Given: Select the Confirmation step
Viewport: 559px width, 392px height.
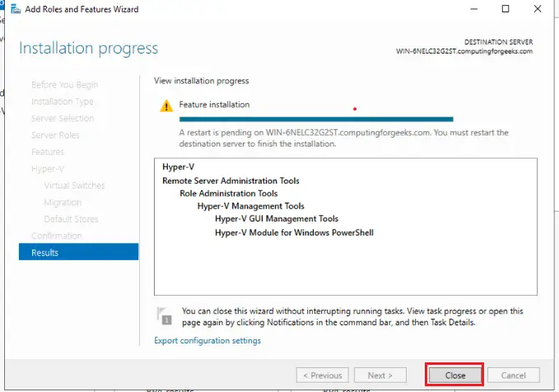Looking at the screenshot, I should point(57,236).
